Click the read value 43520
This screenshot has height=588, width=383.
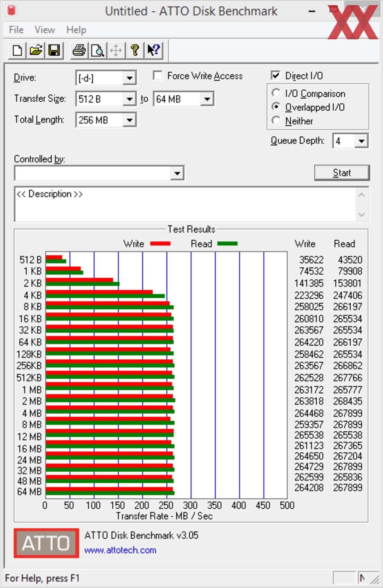[x=350, y=260]
